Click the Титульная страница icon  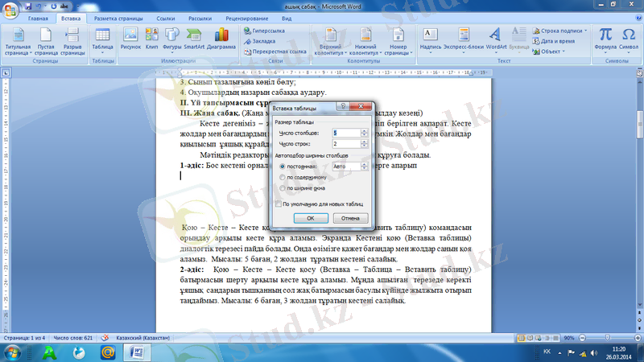[x=18, y=37]
